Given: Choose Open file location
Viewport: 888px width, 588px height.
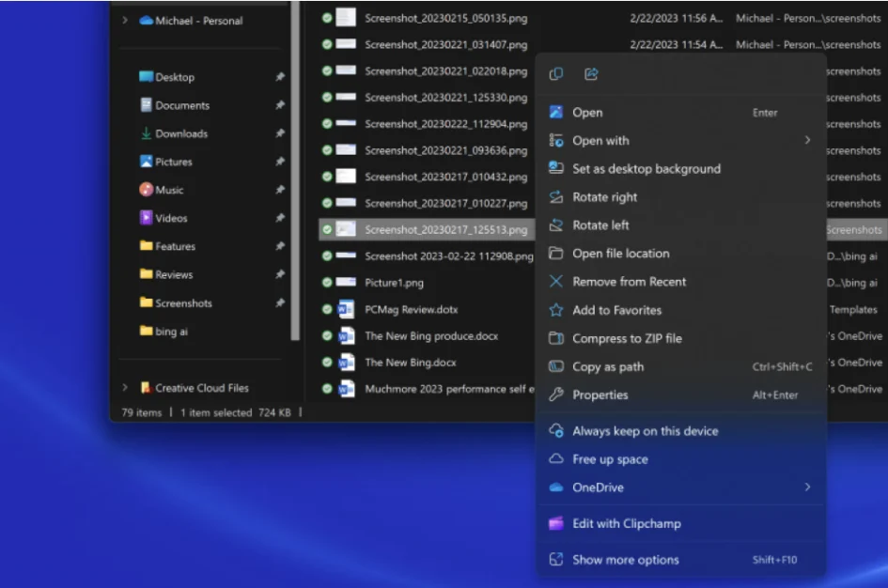Looking at the screenshot, I should [680, 254].
